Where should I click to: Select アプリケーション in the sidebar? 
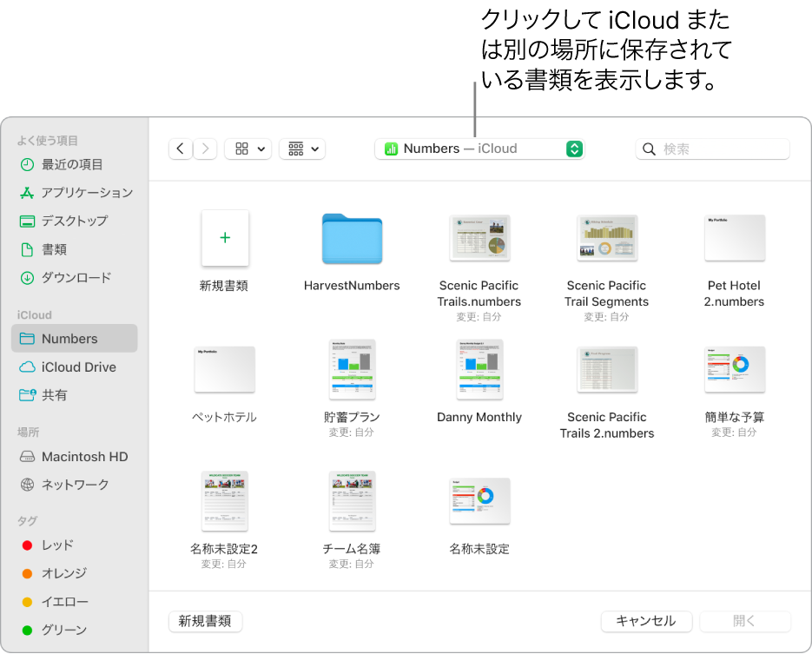tap(74, 193)
